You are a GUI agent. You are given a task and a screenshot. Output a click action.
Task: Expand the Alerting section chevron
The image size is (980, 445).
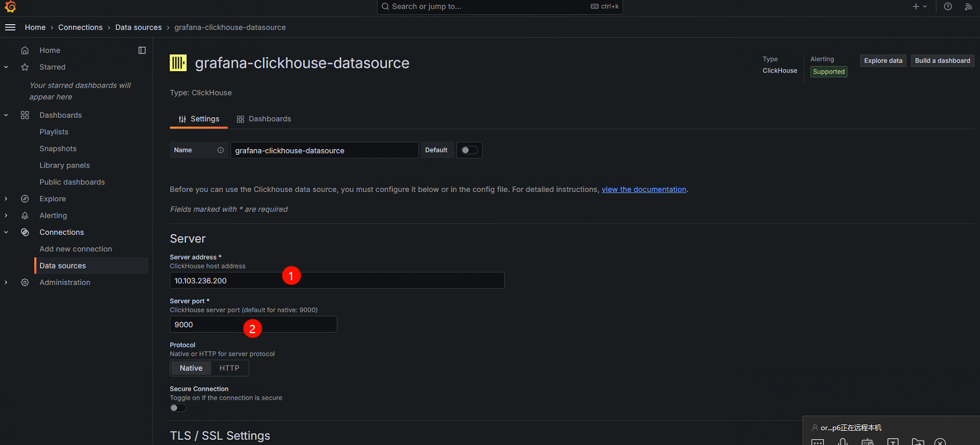pyautogui.click(x=6, y=215)
